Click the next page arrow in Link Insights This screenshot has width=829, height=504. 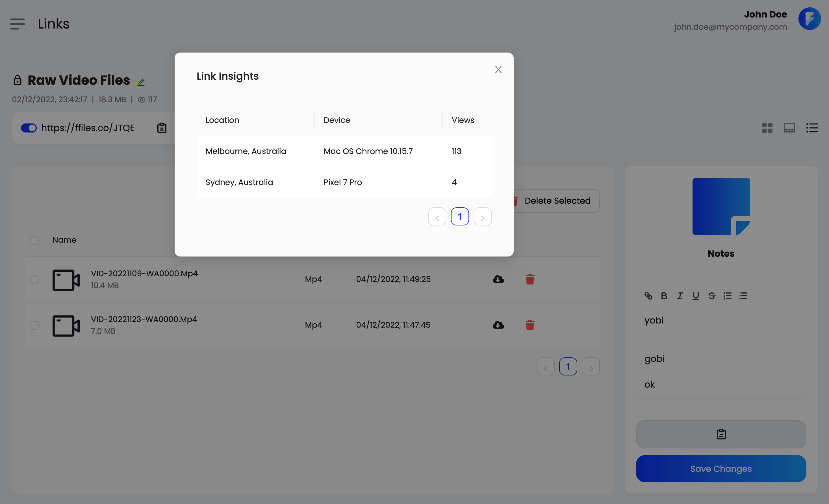483,216
